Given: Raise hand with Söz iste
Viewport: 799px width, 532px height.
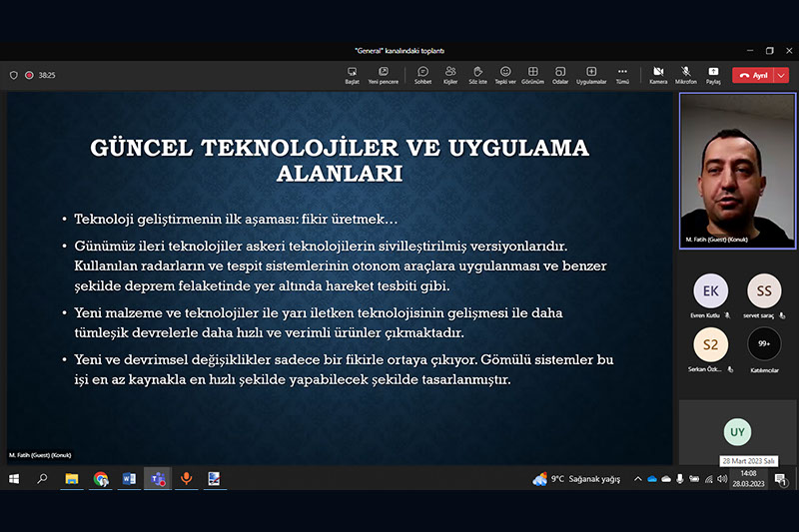Looking at the screenshot, I should click(478, 74).
